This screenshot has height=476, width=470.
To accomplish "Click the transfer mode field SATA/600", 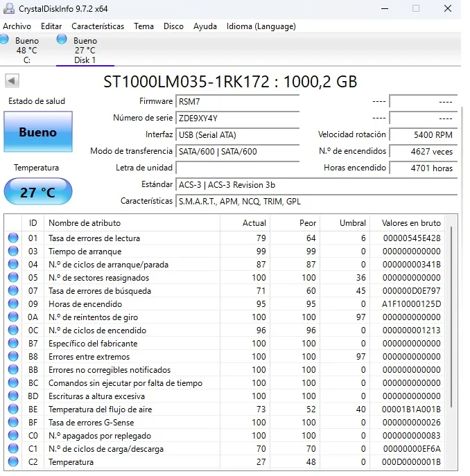I will (237, 152).
